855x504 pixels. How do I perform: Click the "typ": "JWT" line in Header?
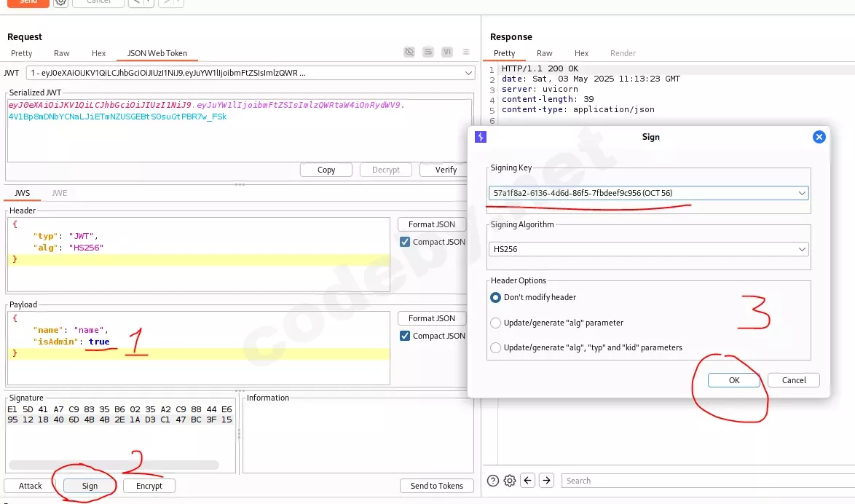click(x=66, y=236)
